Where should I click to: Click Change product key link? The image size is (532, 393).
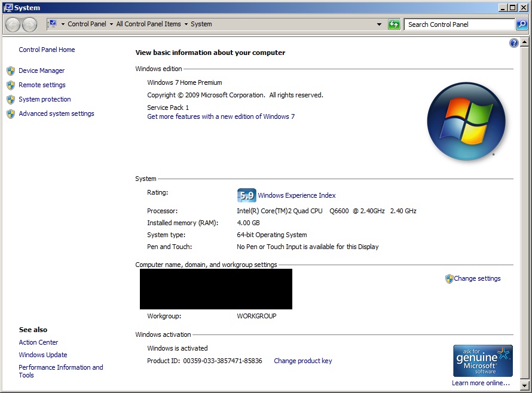[302, 361]
